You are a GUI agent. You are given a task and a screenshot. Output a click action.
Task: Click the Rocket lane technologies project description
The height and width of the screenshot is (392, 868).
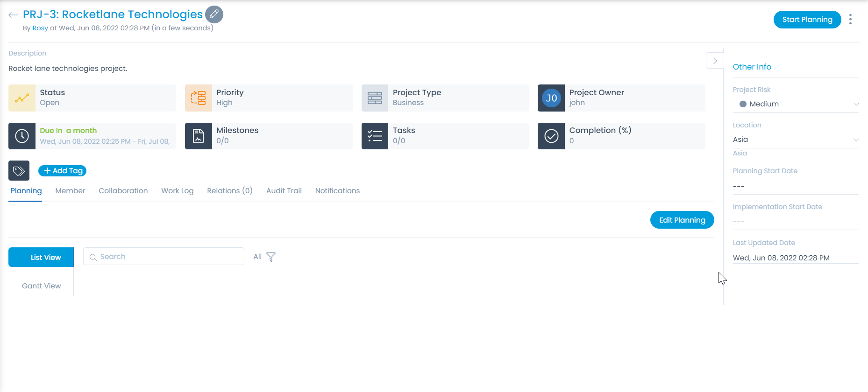click(x=68, y=69)
